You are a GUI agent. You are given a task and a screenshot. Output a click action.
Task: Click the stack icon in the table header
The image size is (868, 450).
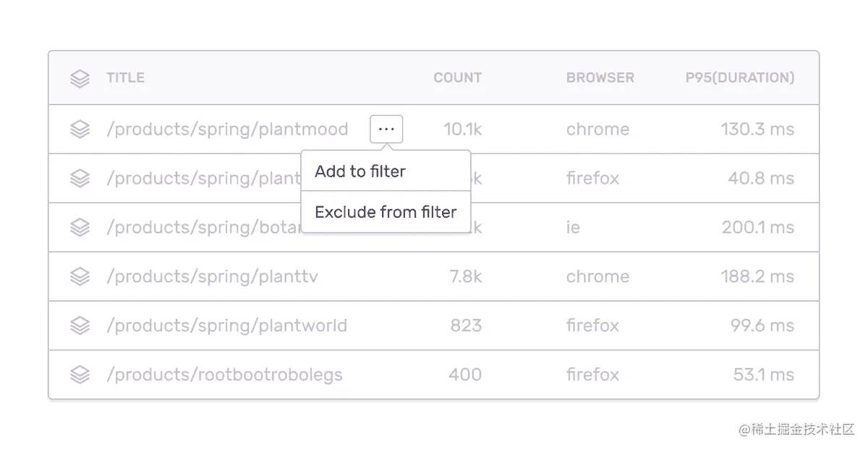pos(80,78)
